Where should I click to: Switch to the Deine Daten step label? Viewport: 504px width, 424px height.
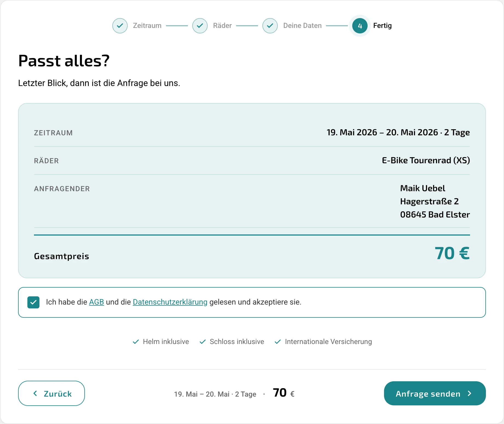click(302, 25)
